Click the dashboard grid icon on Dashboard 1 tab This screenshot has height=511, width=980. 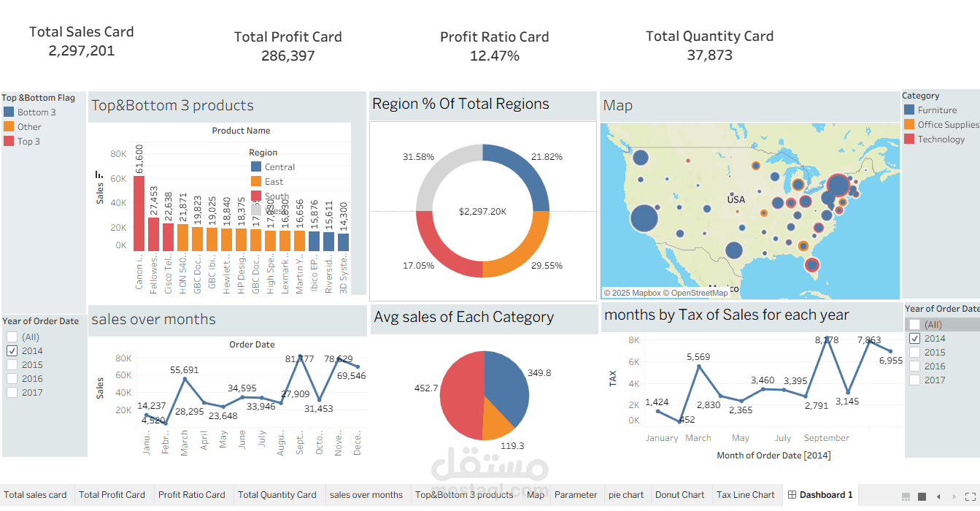click(x=791, y=494)
